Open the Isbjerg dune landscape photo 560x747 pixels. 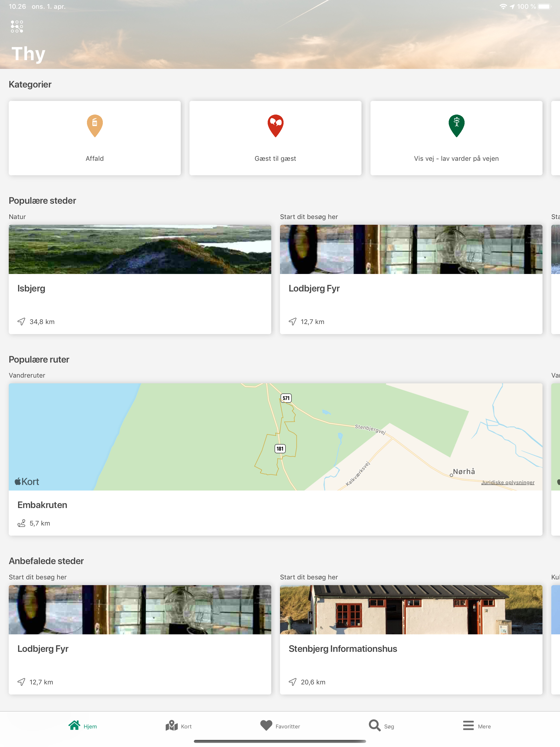coord(140,249)
